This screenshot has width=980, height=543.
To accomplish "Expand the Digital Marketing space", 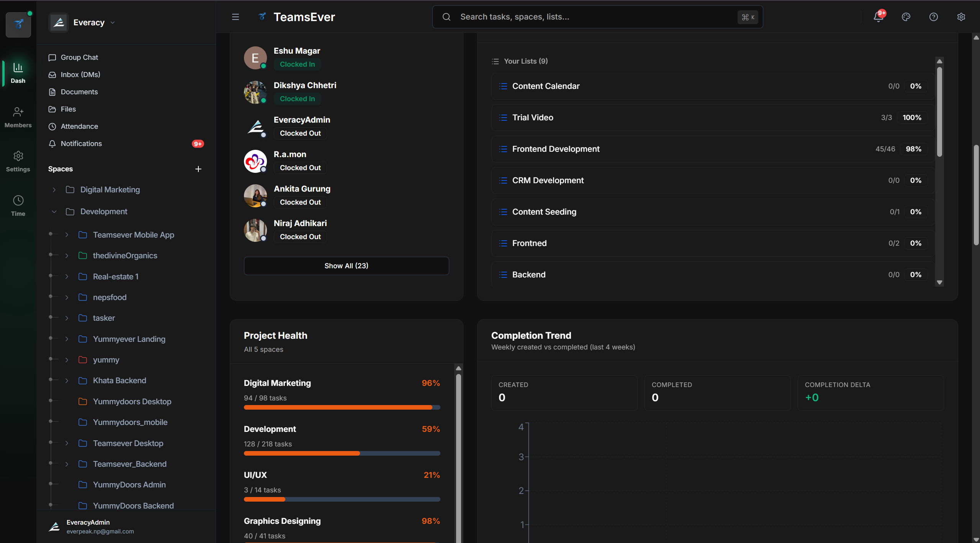I will click(54, 190).
